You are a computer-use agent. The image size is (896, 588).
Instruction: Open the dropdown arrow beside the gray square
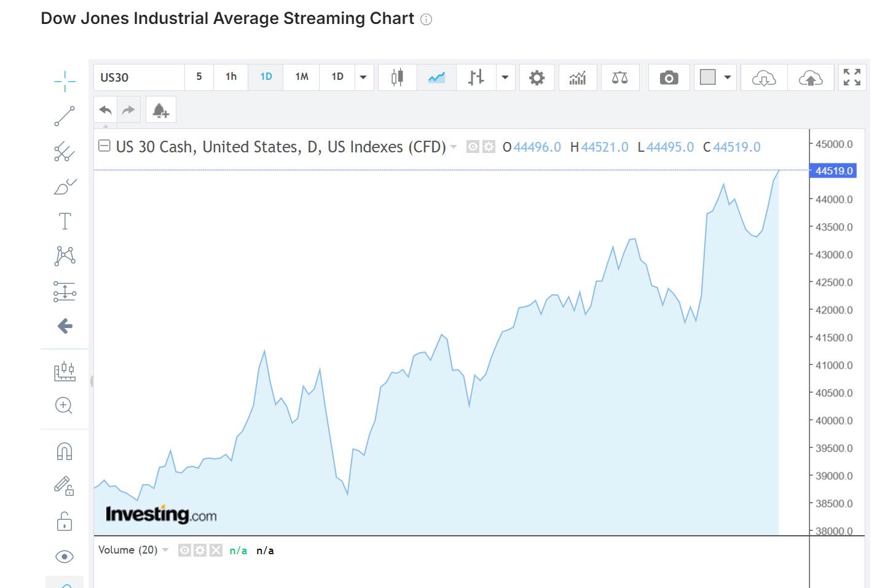(728, 77)
